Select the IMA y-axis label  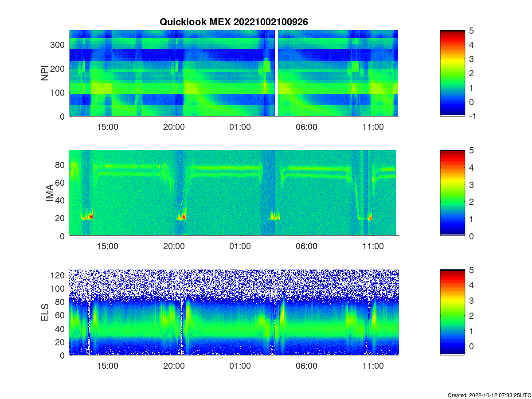click(50, 193)
